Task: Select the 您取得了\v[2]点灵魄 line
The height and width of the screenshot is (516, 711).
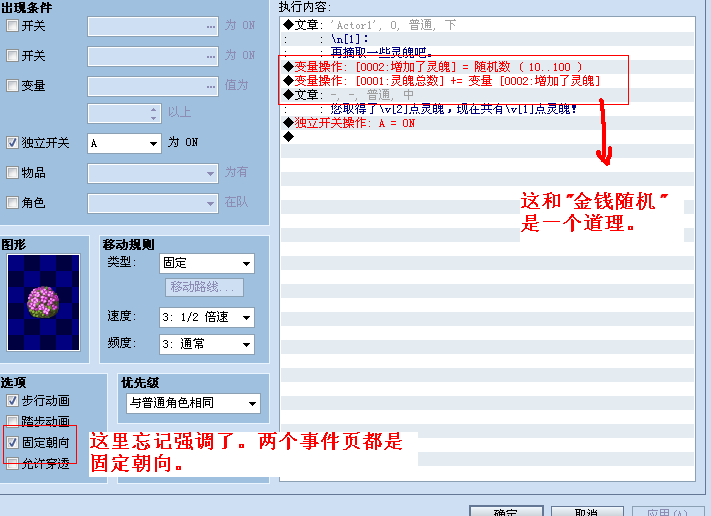Action: click(487, 109)
